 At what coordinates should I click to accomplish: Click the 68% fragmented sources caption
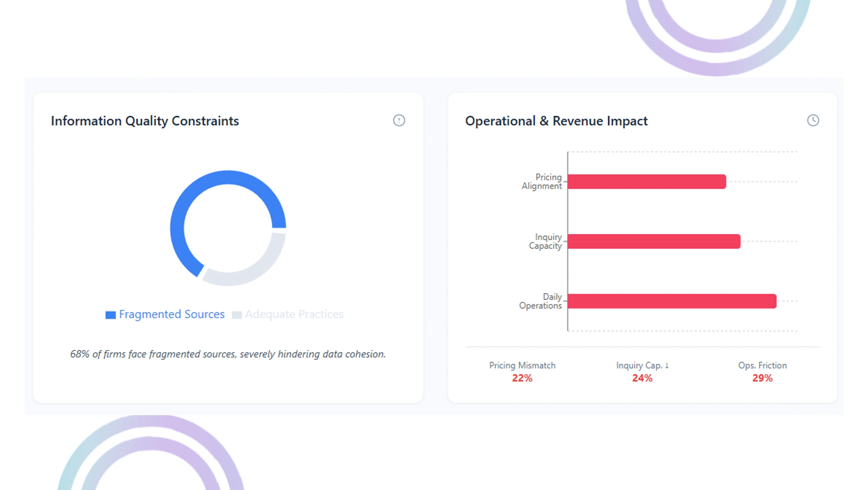pyautogui.click(x=228, y=354)
